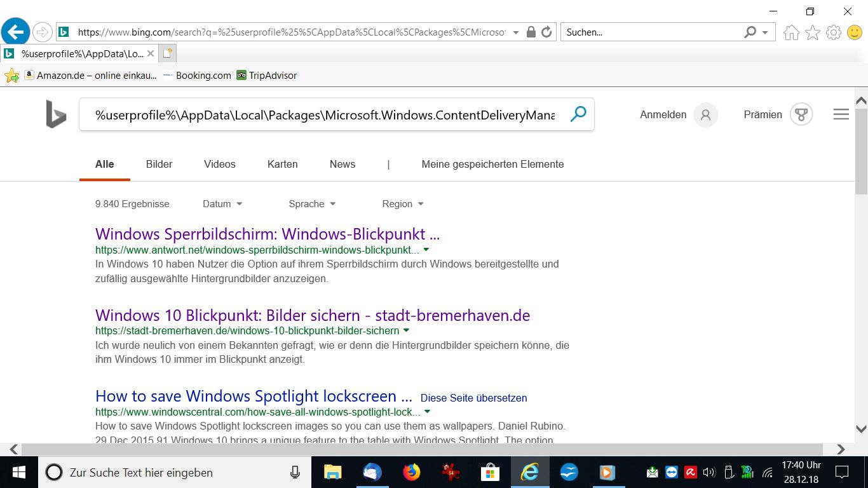The height and width of the screenshot is (488, 868).
Task: Switch to the Videos tab
Action: click(x=220, y=164)
